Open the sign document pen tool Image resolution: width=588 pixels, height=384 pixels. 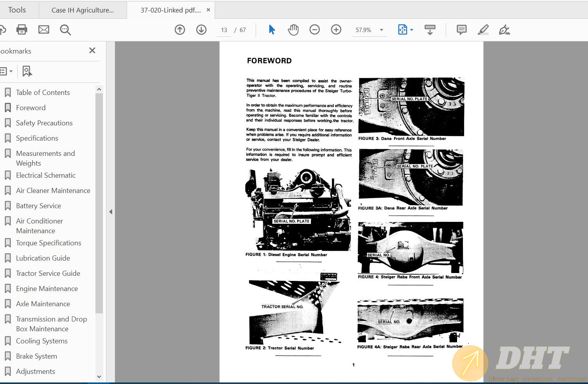[x=504, y=30]
